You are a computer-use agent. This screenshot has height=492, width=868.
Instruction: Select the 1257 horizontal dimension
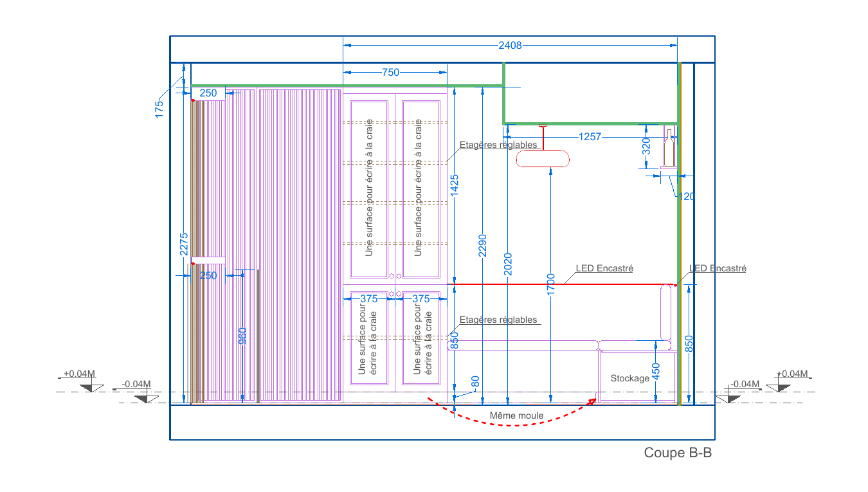pos(590,136)
